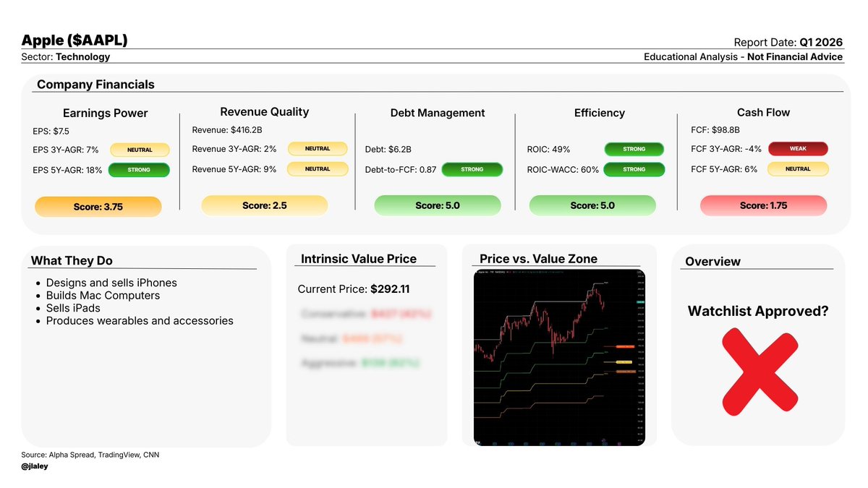Click the Score: 5.0 pill under Debt Management

pyautogui.click(x=438, y=205)
